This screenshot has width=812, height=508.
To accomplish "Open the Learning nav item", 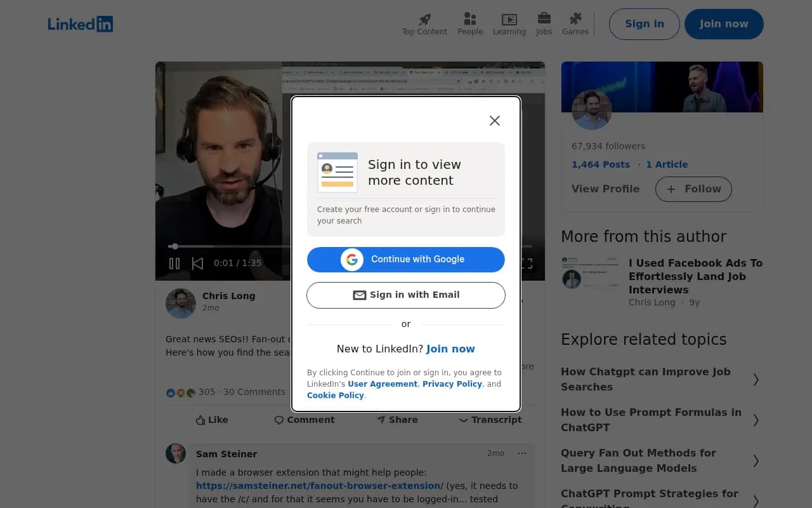I will pos(509,24).
